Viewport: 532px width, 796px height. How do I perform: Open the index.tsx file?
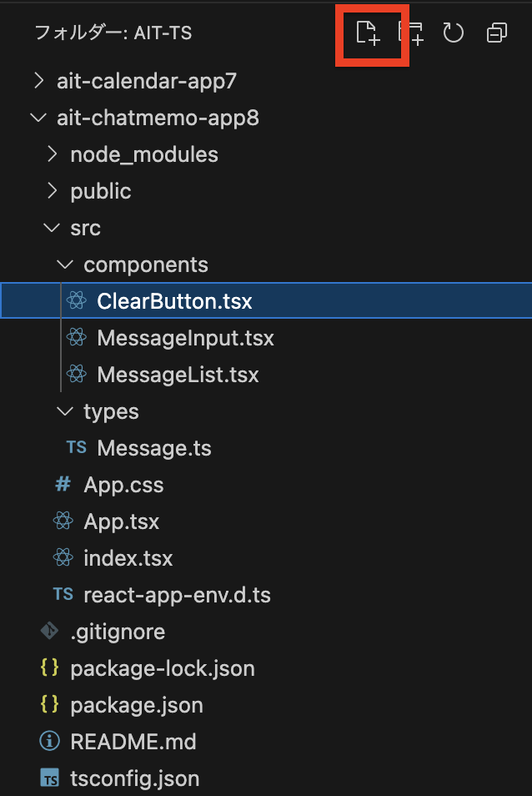click(128, 558)
